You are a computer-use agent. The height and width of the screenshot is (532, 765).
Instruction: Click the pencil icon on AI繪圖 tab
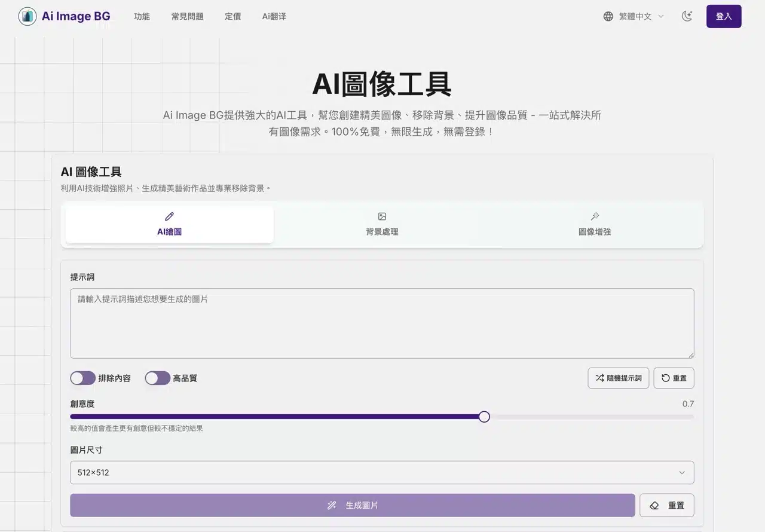(x=169, y=216)
